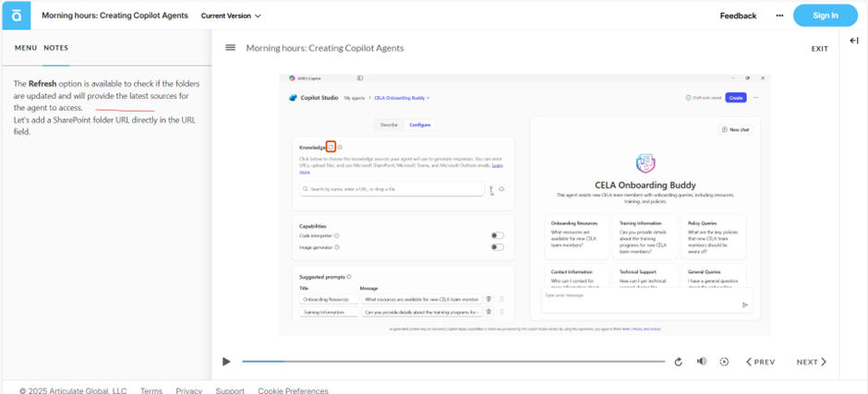Click drag handle of Onboarding Resources row

click(501, 299)
